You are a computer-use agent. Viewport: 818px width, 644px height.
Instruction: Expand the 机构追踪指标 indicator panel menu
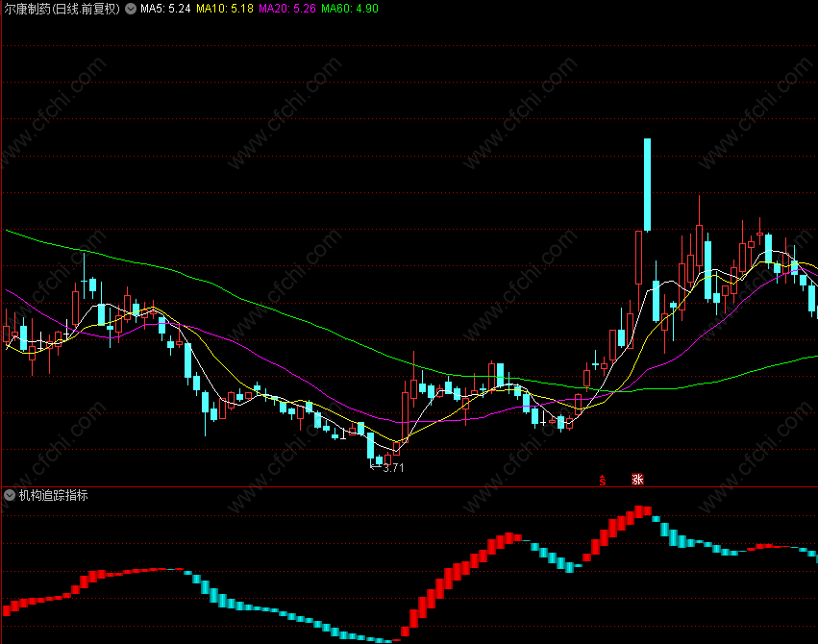[10, 495]
